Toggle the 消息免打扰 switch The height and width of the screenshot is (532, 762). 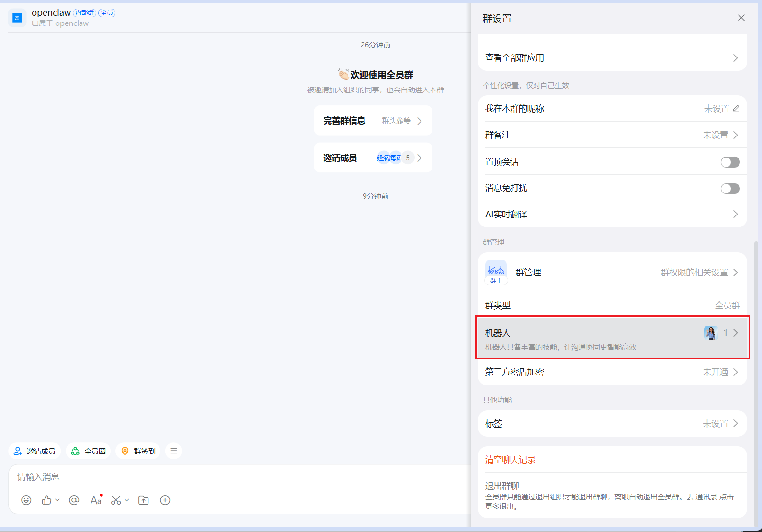(730, 189)
